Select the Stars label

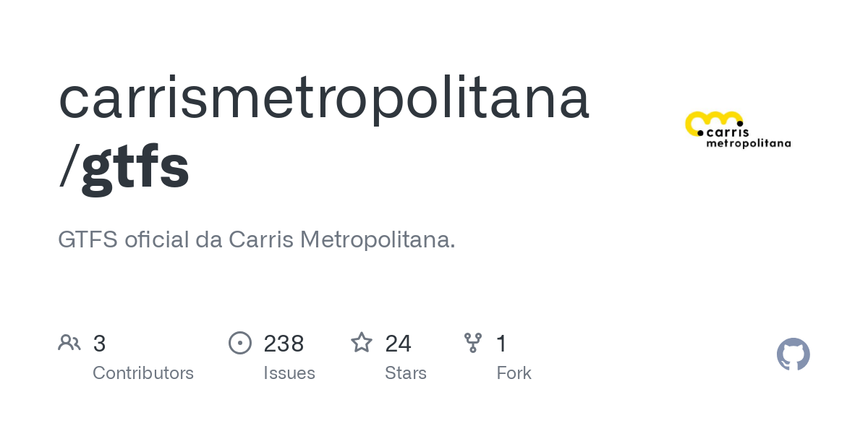406,373
